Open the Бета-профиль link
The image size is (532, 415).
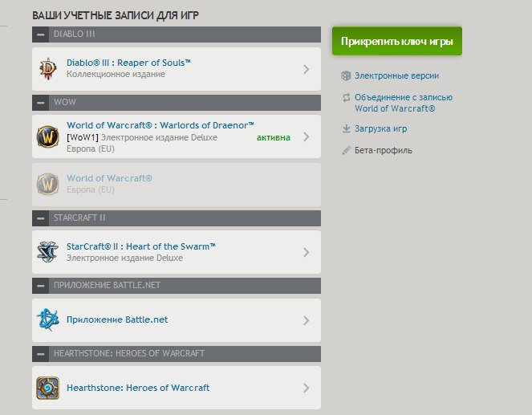pyautogui.click(x=384, y=150)
